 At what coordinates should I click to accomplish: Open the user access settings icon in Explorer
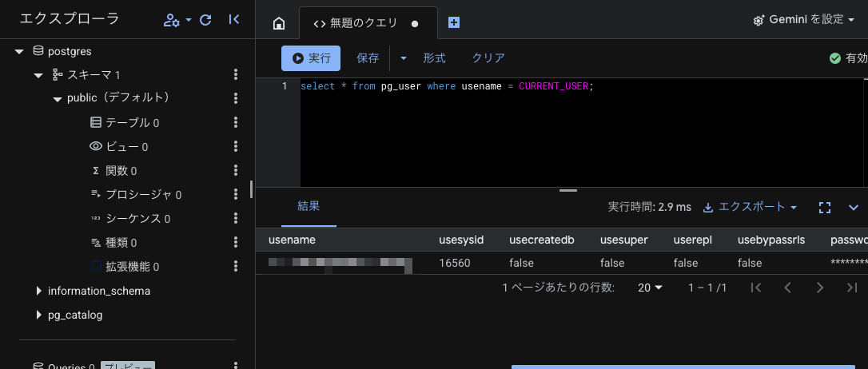coord(172,20)
